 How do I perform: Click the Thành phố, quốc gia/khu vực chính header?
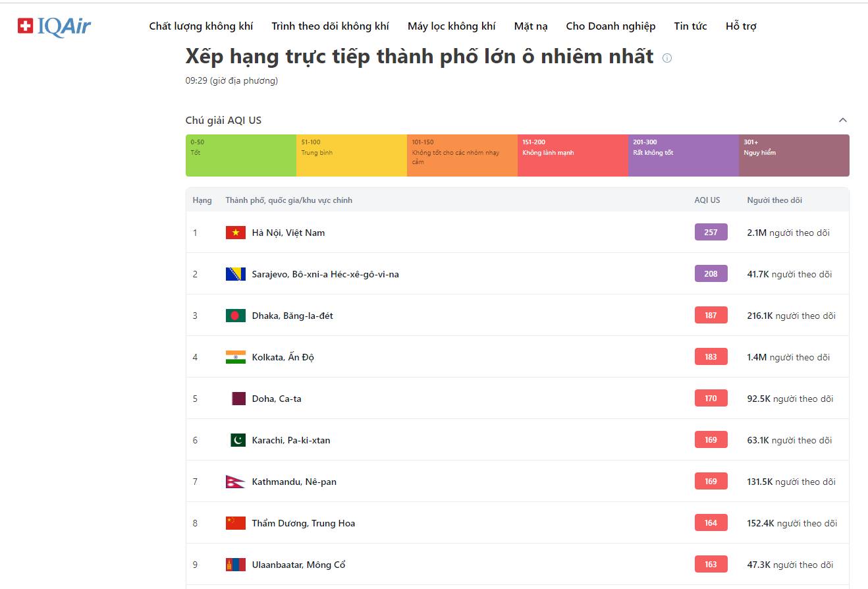pos(289,200)
